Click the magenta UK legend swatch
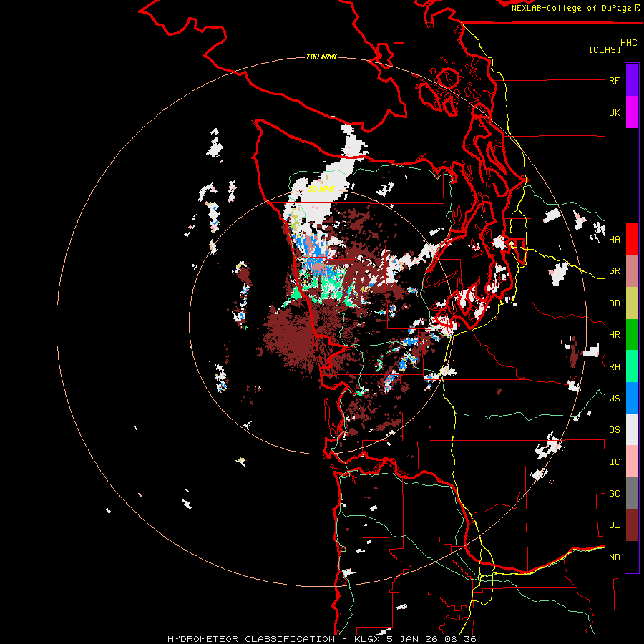 632,112
